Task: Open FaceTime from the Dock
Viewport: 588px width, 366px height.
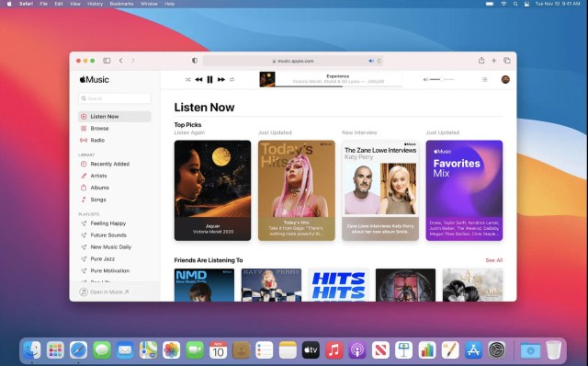Action: [x=195, y=350]
